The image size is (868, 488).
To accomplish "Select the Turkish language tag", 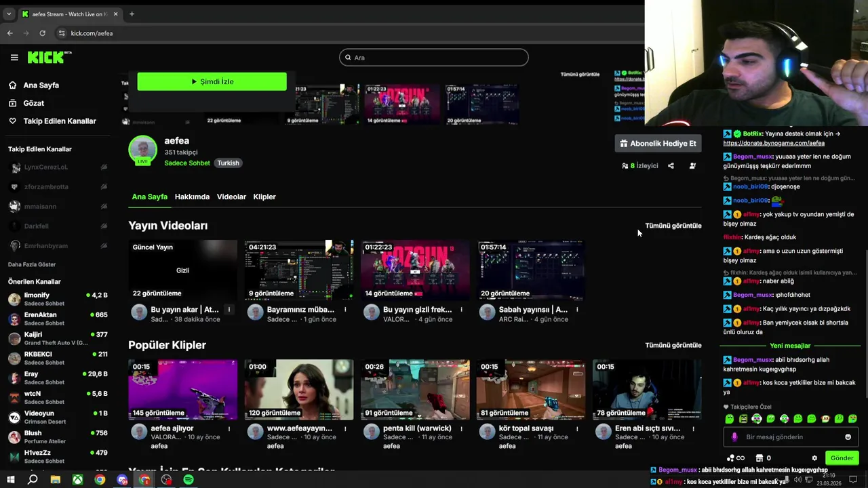I will (x=228, y=163).
